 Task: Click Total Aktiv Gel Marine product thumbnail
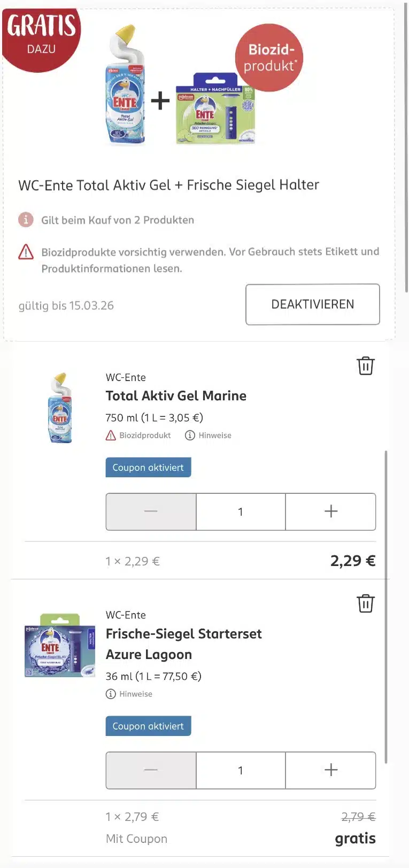60,408
